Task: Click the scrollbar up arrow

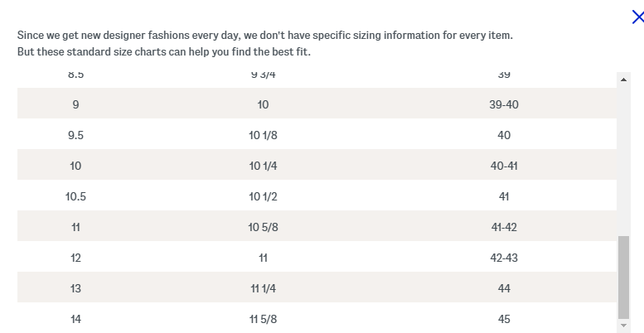Action: [x=623, y=80]
